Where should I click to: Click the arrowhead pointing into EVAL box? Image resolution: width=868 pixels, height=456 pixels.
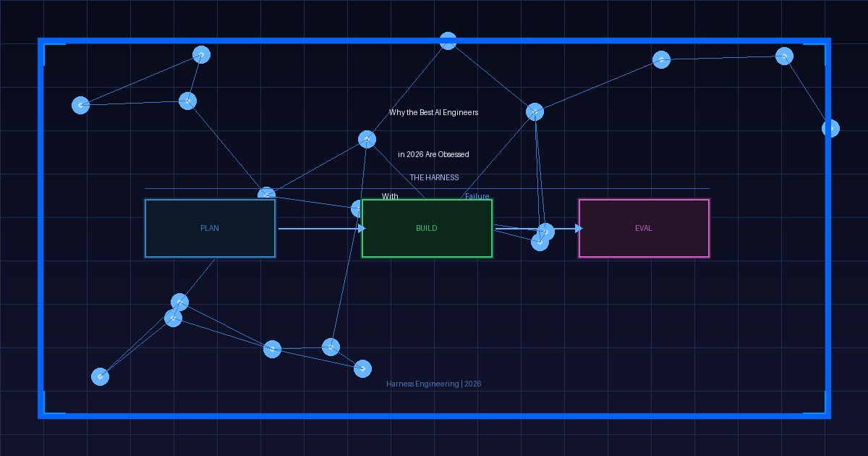578,229
